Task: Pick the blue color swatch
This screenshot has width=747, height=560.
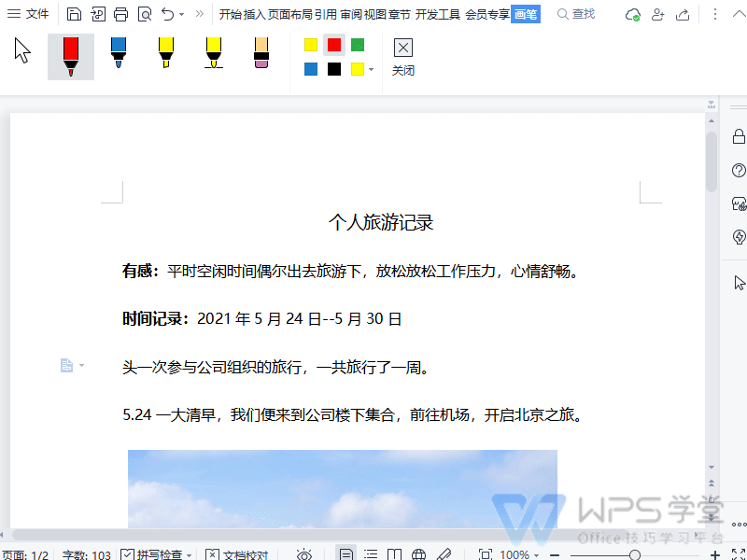Action: [x=311, y=69]
